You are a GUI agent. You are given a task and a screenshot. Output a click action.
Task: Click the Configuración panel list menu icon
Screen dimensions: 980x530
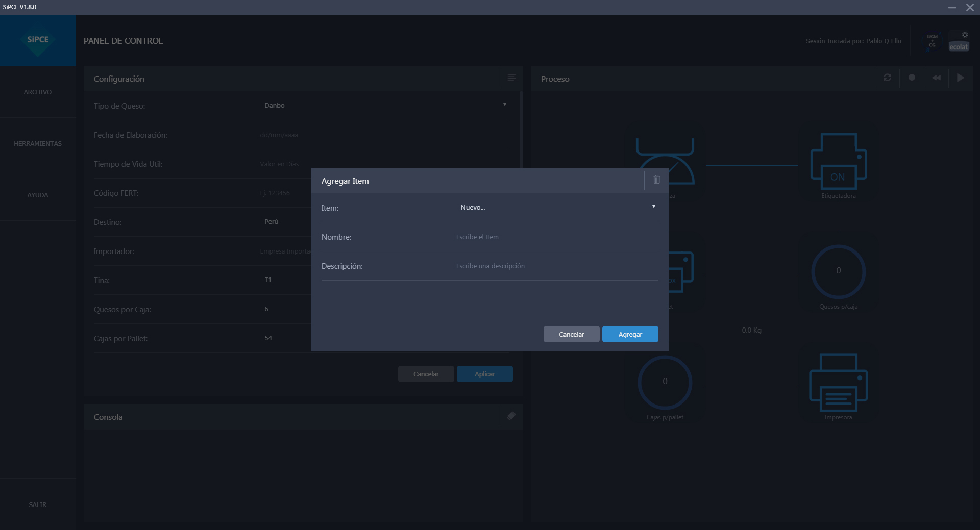pos(511,78)
